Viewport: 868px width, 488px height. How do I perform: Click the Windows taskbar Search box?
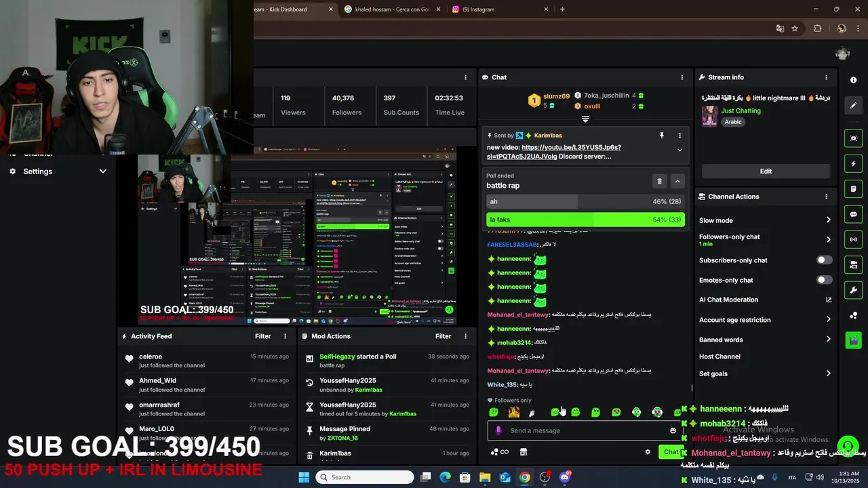[x=365, y=477]
